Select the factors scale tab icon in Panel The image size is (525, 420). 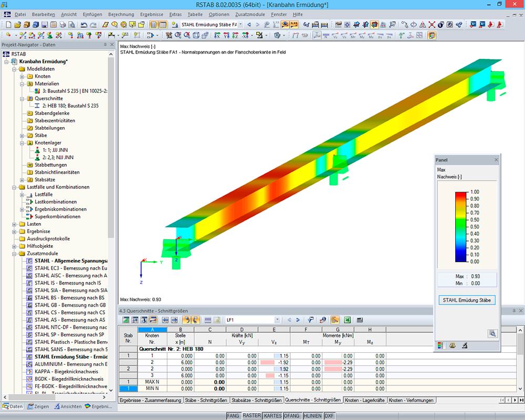click(453, 345)
